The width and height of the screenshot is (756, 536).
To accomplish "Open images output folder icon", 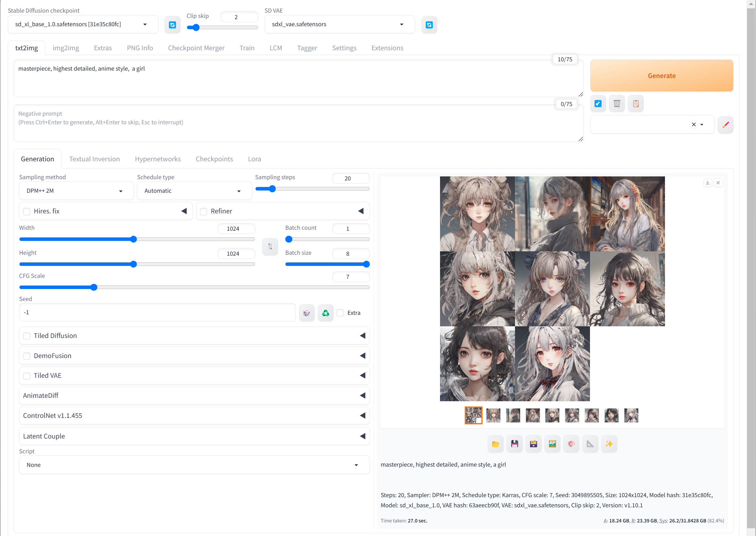I will click(x=495, y=444).
